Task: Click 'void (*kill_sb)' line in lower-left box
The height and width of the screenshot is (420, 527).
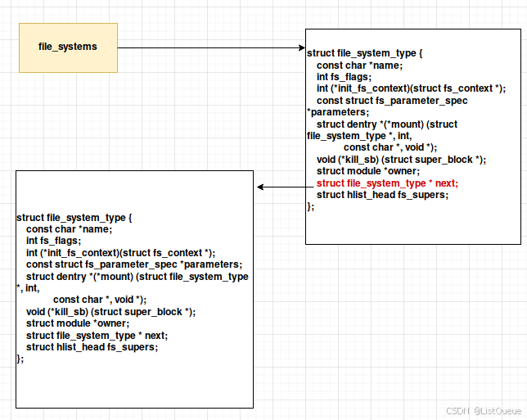Action: [x=111, y=312]
